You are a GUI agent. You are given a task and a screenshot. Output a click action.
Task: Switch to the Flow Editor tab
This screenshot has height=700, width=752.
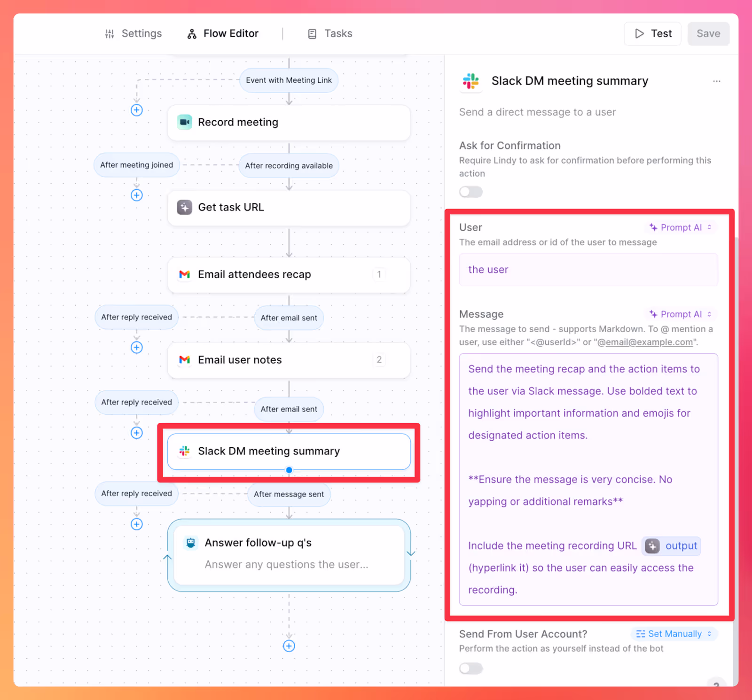223,33
